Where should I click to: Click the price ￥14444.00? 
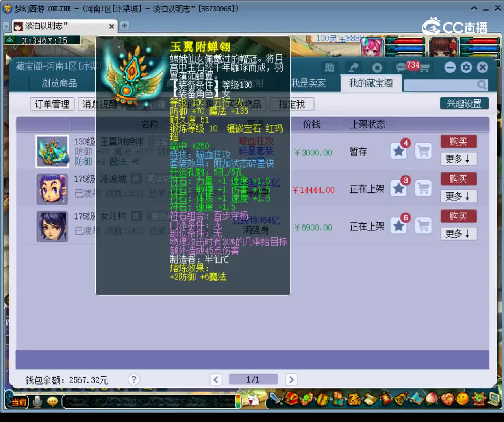tap(313, 190)
